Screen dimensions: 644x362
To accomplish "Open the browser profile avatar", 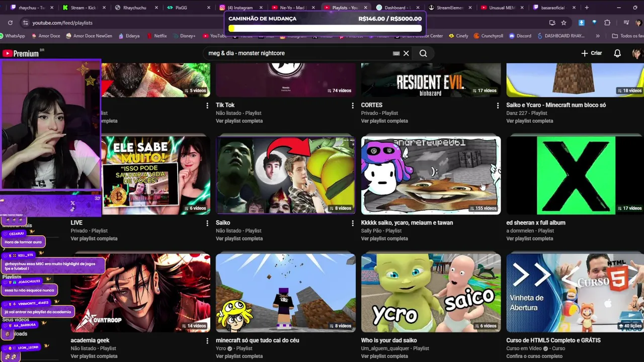I will point(638,23).
